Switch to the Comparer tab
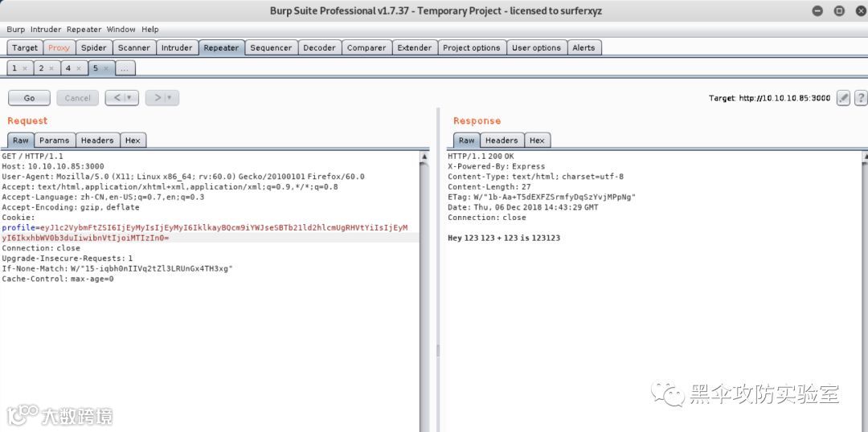868x432 pixels. pos(366,47)
